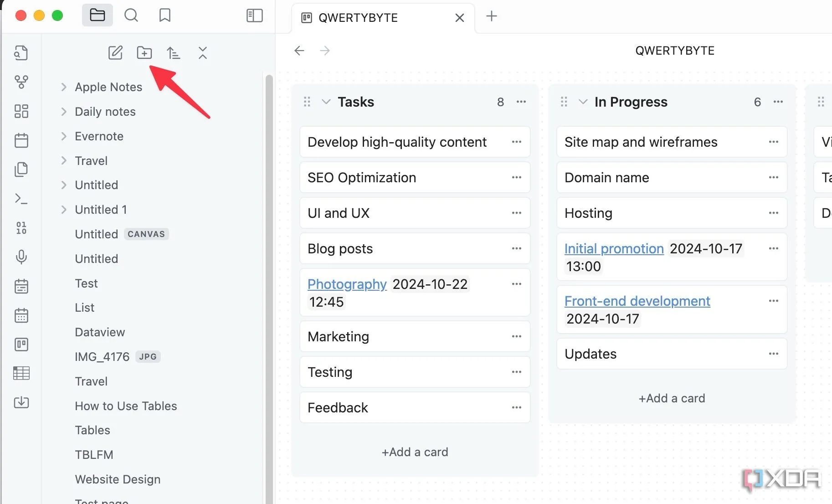The width and height of the screenshot is (832, 504).
Task: Open the Untitled canvas file
Action: (121, 234)
